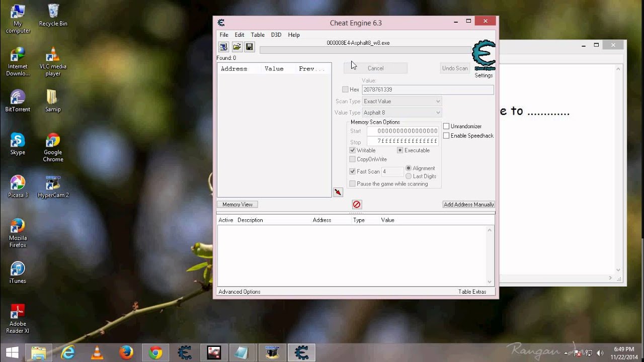Switch to HyperCam in the taskbar
This screenshot has height=362, width=644.
tap(272, 352)
